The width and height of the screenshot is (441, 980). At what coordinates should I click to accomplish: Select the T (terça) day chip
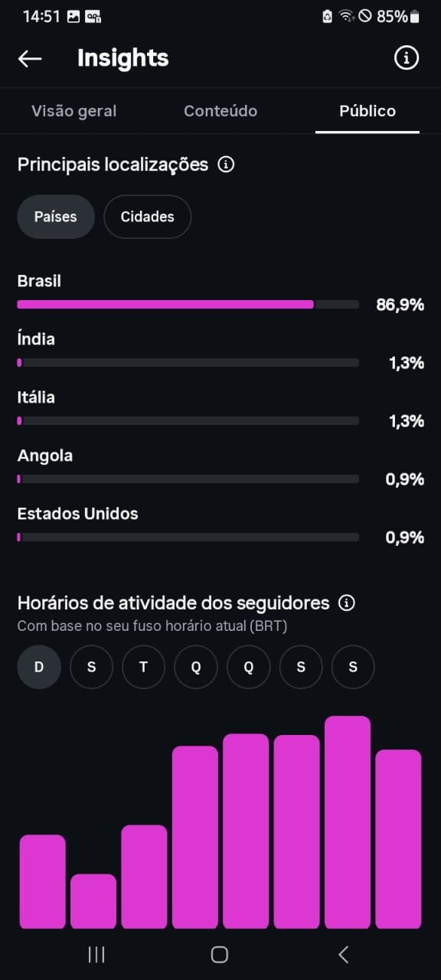(x=143, y=667)
